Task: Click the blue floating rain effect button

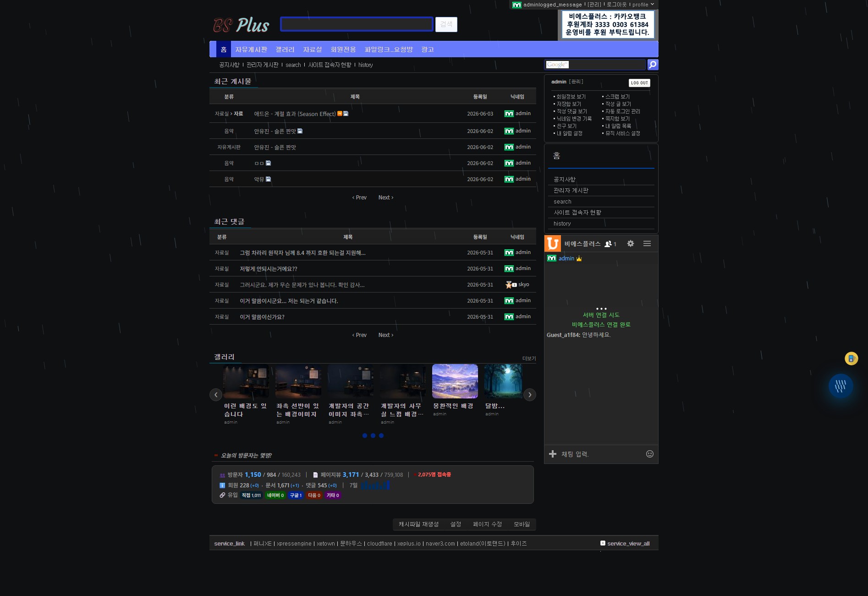Action: [x=841, y=386]
